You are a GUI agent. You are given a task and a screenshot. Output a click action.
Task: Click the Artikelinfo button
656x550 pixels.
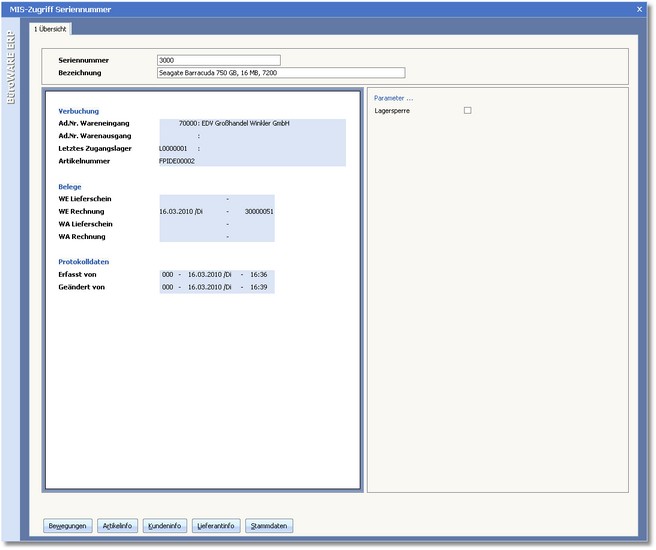pyautogui.click(x=117, y=525)
